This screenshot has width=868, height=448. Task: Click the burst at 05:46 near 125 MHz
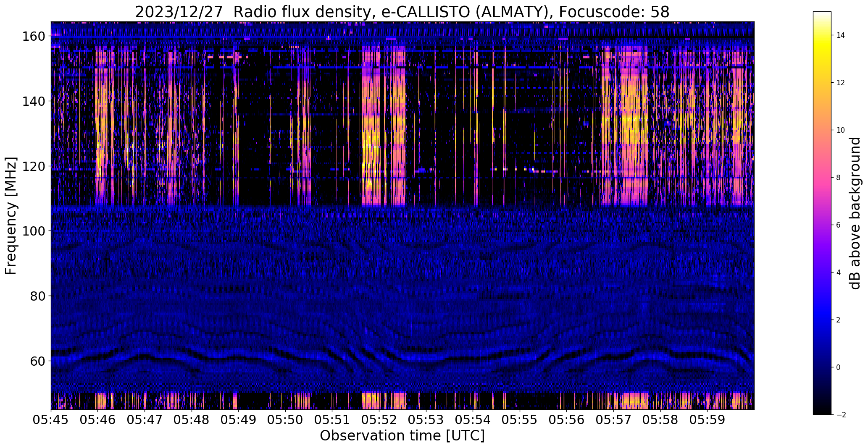[x=100, y=150]
